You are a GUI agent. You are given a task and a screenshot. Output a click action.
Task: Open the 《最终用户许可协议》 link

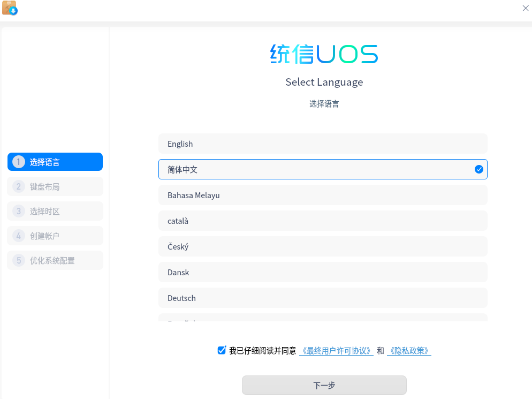336,350
